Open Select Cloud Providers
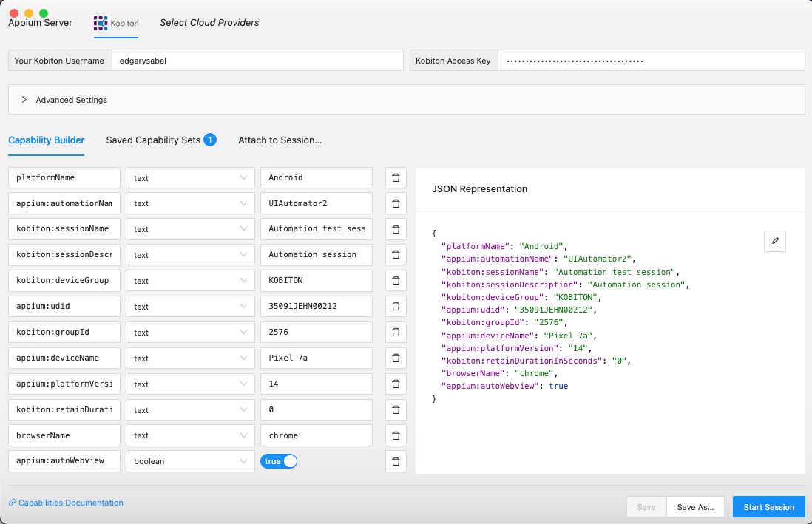 coord(209,23)
